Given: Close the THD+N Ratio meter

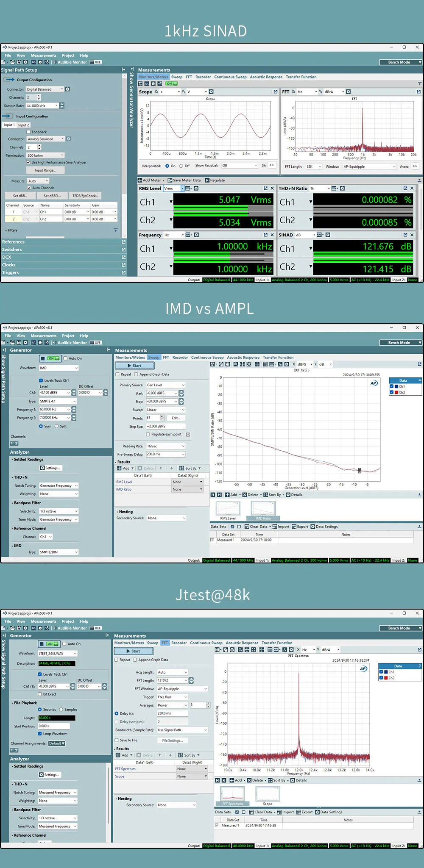Looking at the screenshot, I should (412, 189).
